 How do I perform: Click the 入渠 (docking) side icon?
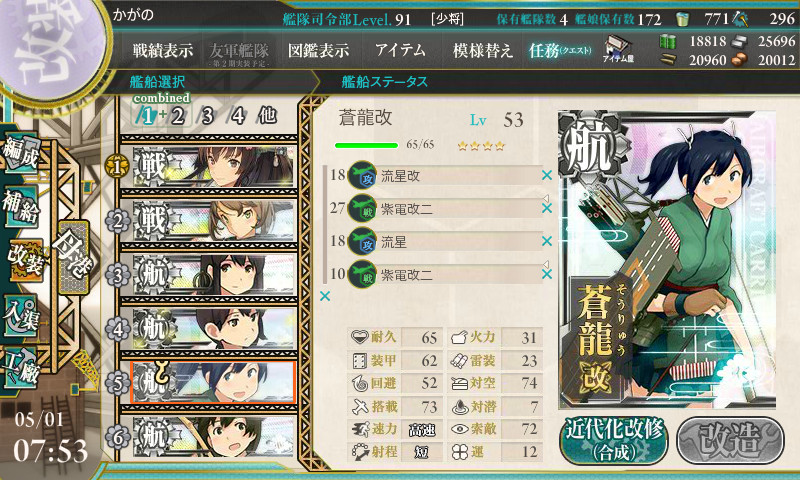pos(21,315)
